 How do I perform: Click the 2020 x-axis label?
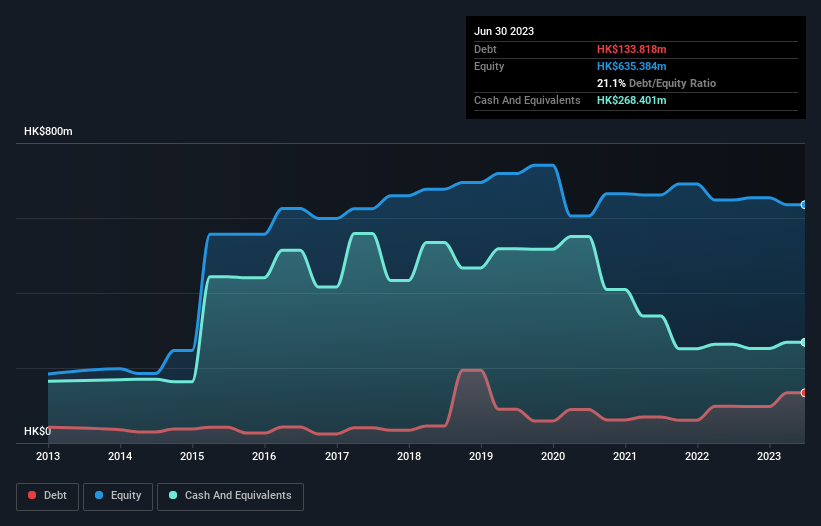[553, 456]
